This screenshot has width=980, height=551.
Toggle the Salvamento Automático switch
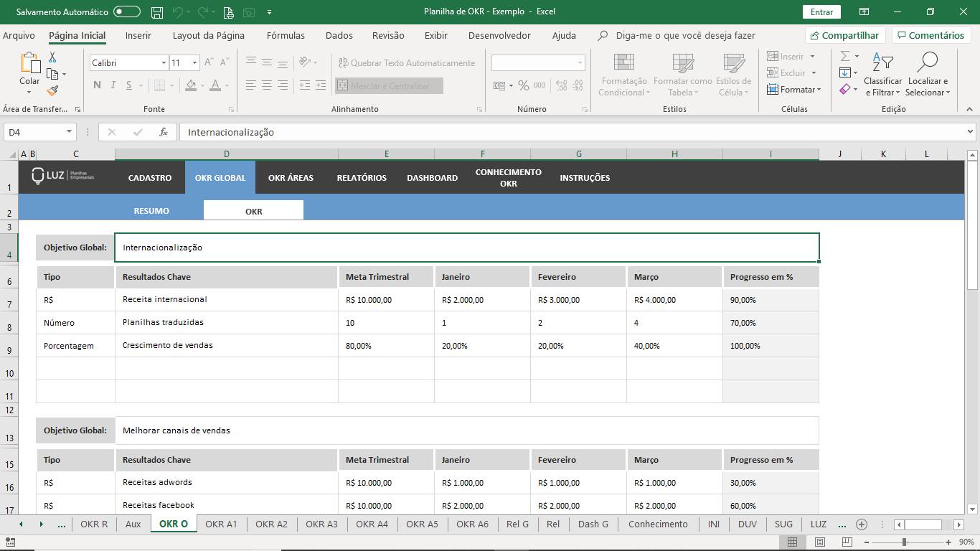[127, 12]
